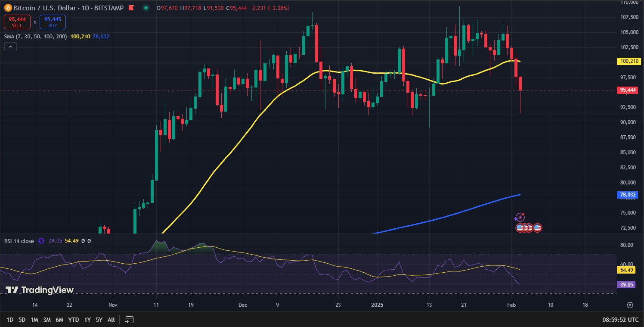This screenshot has width=644, height=327.
Task: Open the 08:59:52 UTC timezone menu
Action: [x=621, y=320]
